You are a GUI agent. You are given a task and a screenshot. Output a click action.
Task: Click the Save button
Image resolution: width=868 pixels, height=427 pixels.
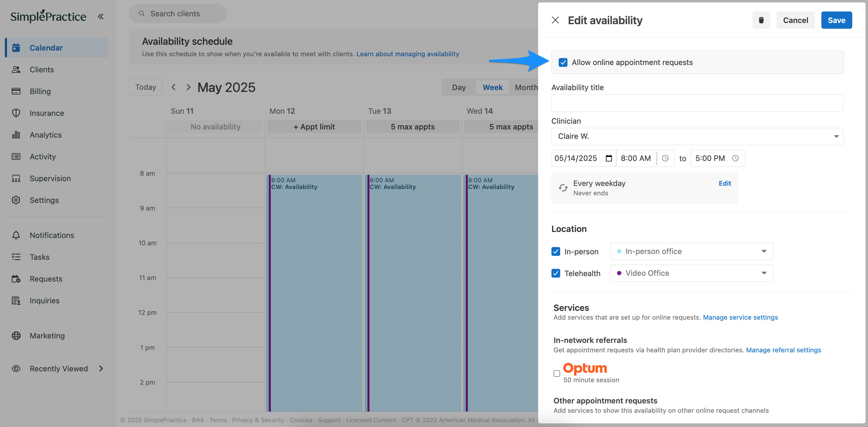coord(836,20)
